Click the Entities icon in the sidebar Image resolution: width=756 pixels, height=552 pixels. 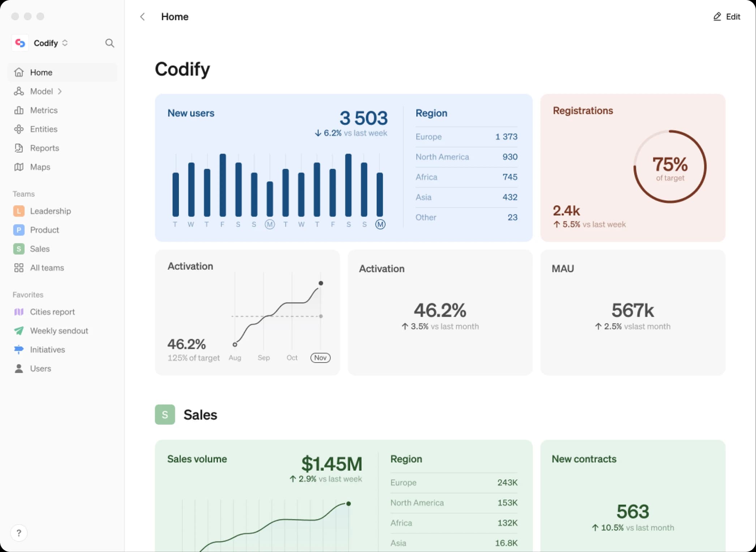click(x=19, y=129)
